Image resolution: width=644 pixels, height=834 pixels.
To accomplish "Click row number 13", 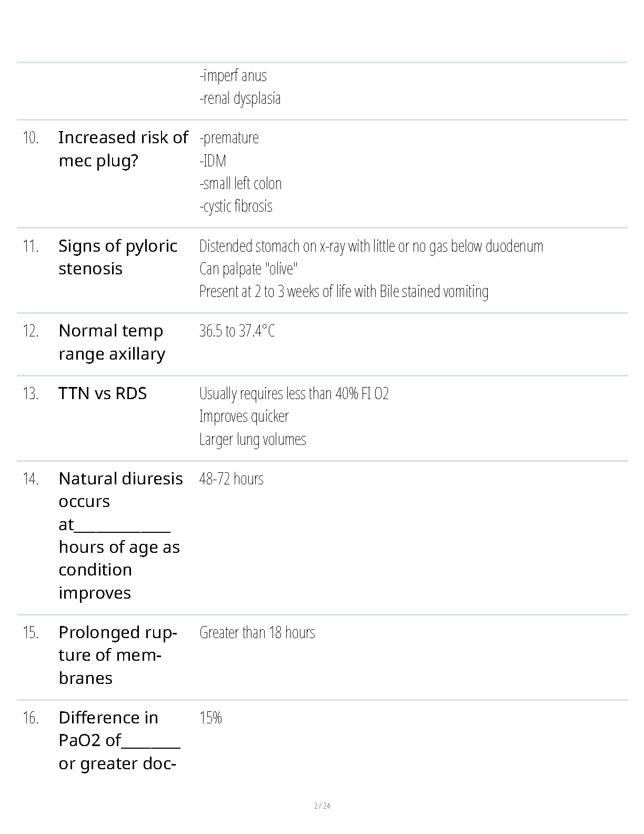I will (x=31, y=394).
